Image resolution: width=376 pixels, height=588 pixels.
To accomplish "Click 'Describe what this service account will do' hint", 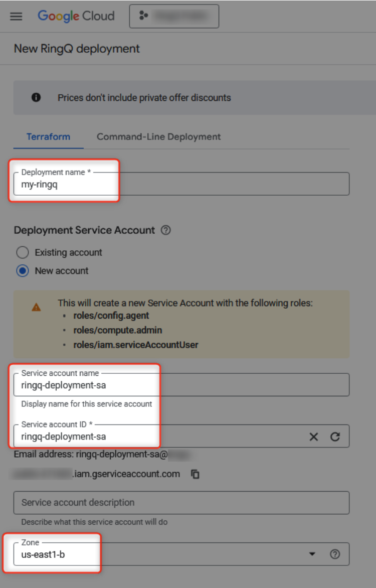I will click(94, 522).
